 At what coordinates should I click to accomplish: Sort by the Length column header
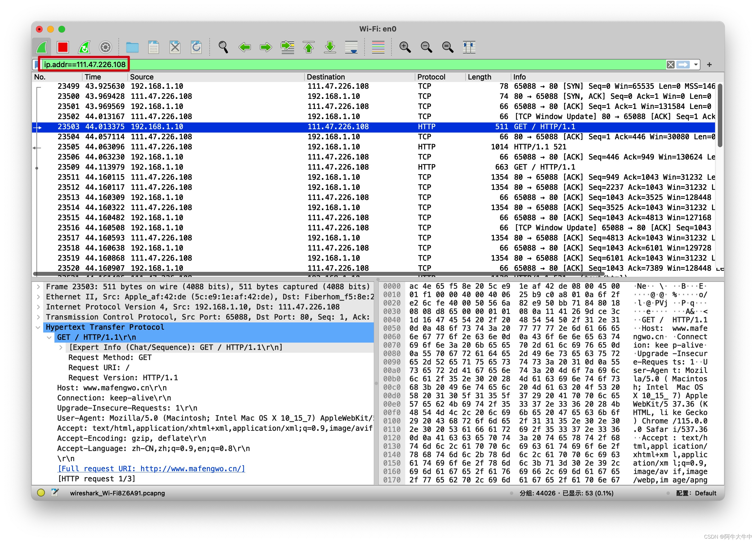pos(488,77)
